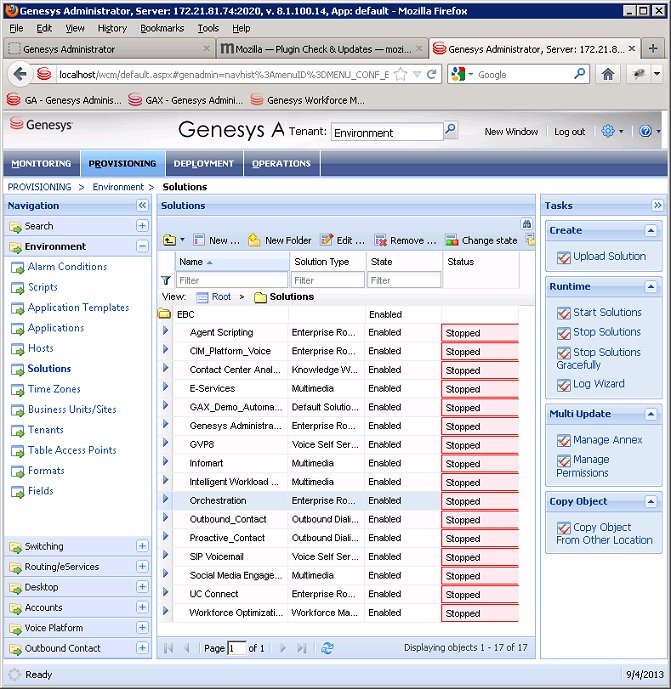Image resolution: width=671 pixels, height=689 pixels.
Task: Expand the E-Services solution row
Action: point(165,387)
